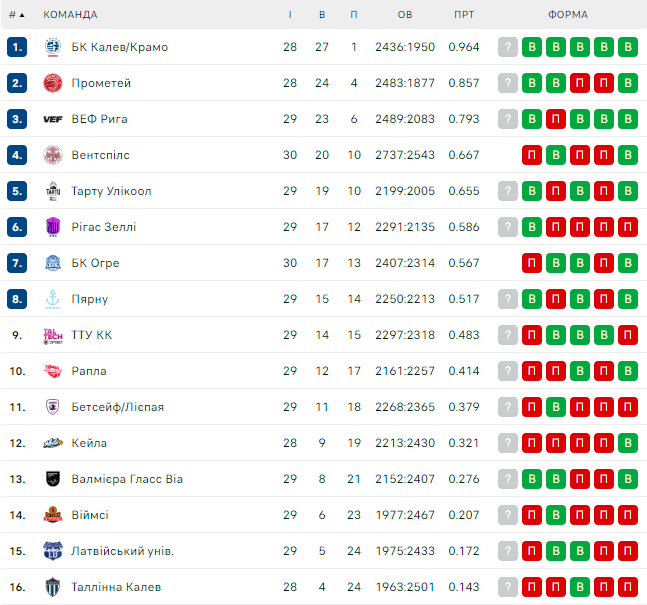Click the Прометей team logo

point(53,83)
